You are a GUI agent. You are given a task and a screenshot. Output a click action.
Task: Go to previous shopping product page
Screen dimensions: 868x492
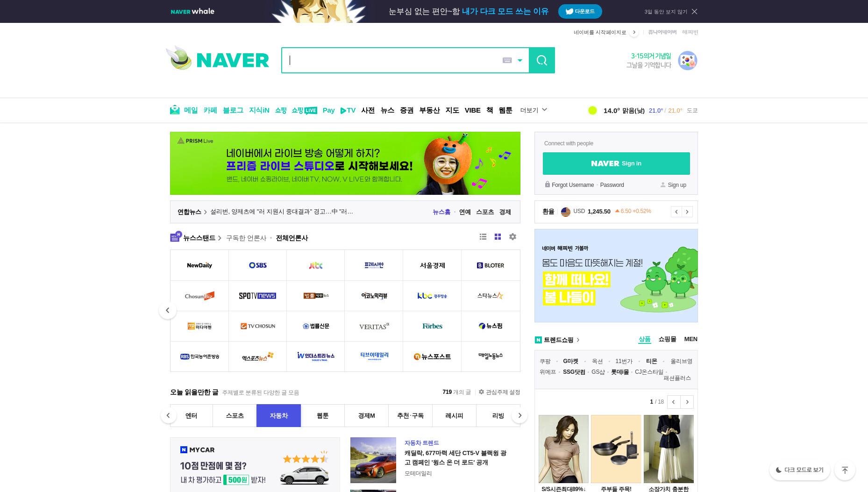click(x=673, y=402)
